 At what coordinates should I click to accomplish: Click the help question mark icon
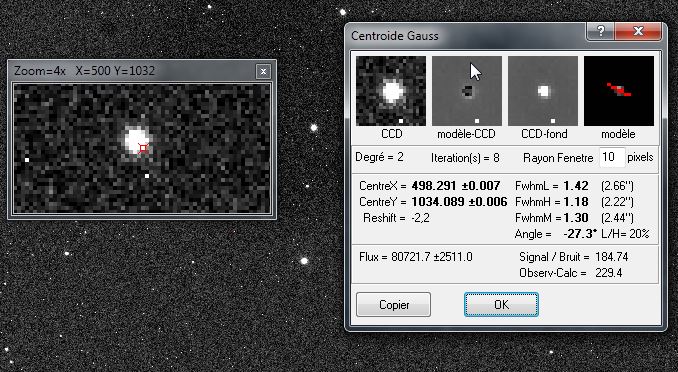point(601,31)
